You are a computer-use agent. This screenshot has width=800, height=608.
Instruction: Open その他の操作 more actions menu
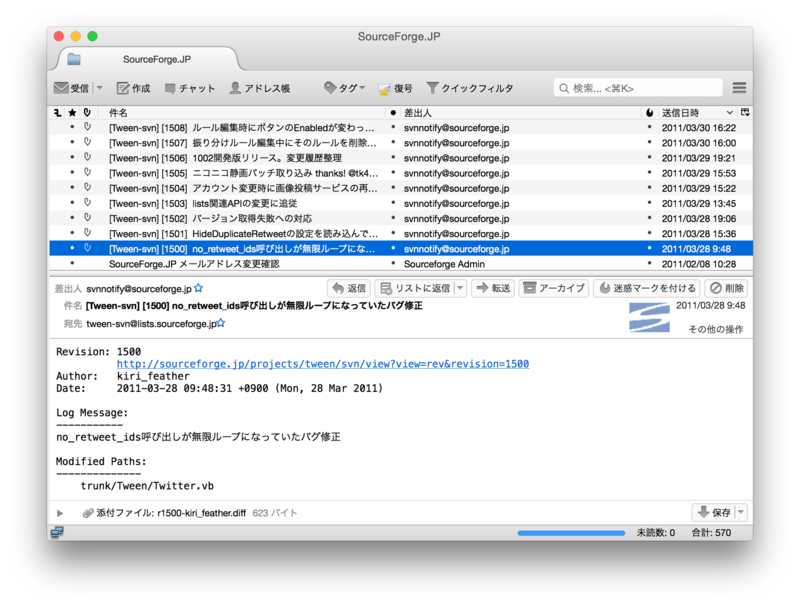(x=716, y=329)
